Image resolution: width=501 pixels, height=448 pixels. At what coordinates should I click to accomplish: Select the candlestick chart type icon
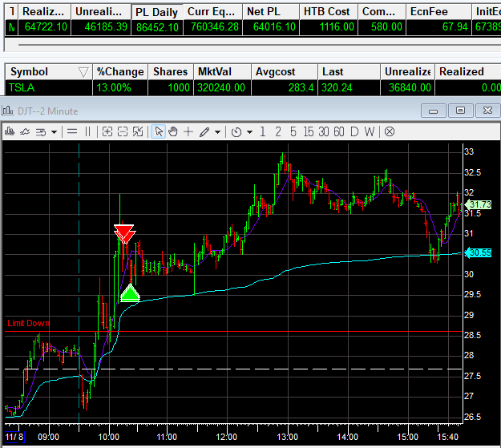10,131
